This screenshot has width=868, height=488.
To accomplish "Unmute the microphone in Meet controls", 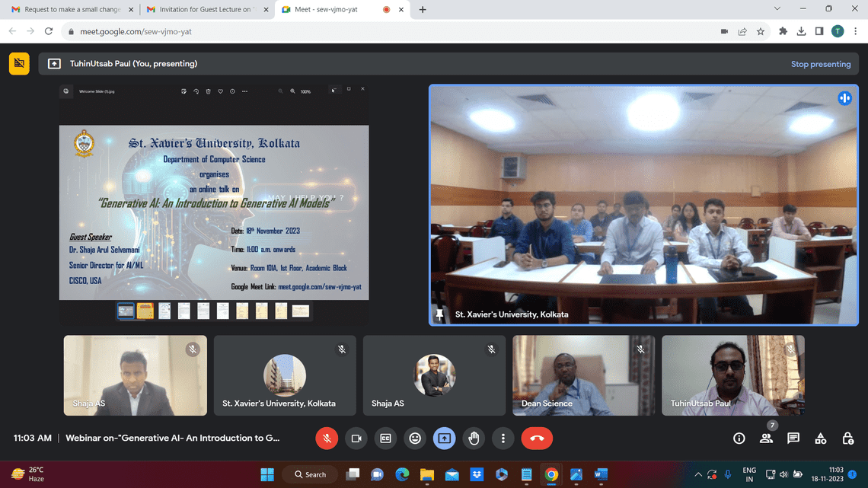I will (x=327, y=439).
